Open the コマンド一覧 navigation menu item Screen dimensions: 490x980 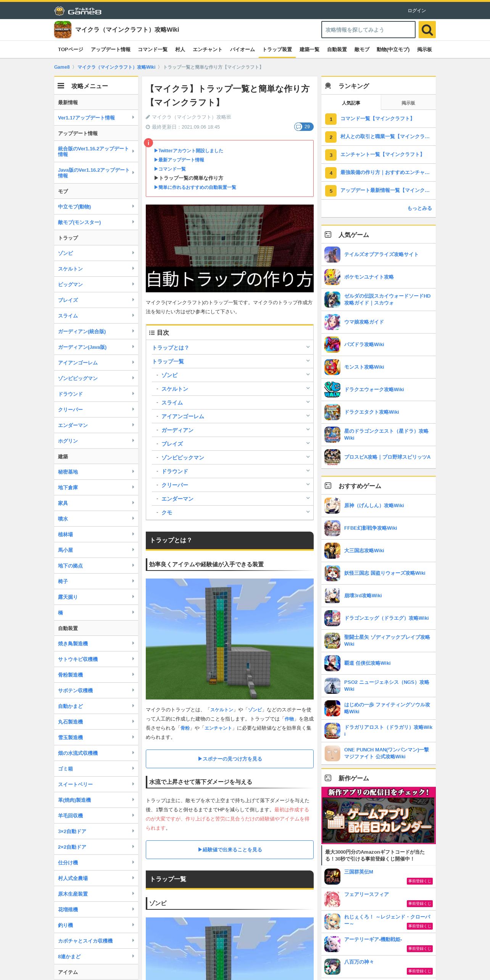pos(153,50)
